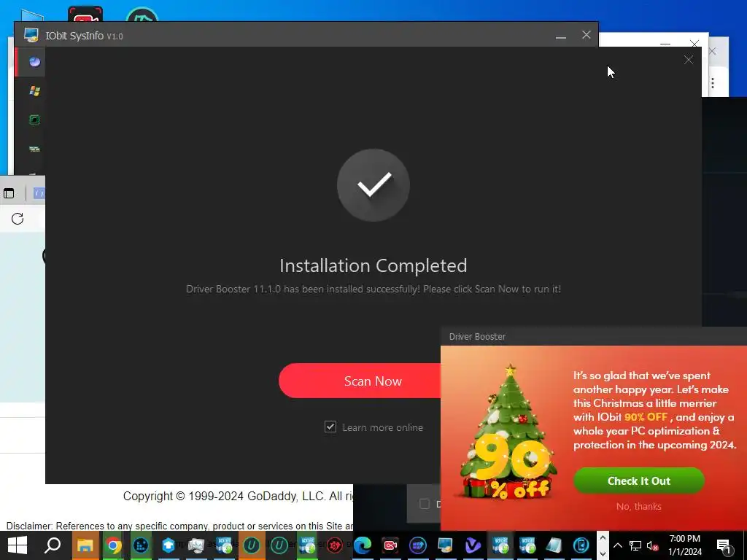Click the Driver Booster popup title text
This screenshot has height=560, width=747.
click(477, 337)
